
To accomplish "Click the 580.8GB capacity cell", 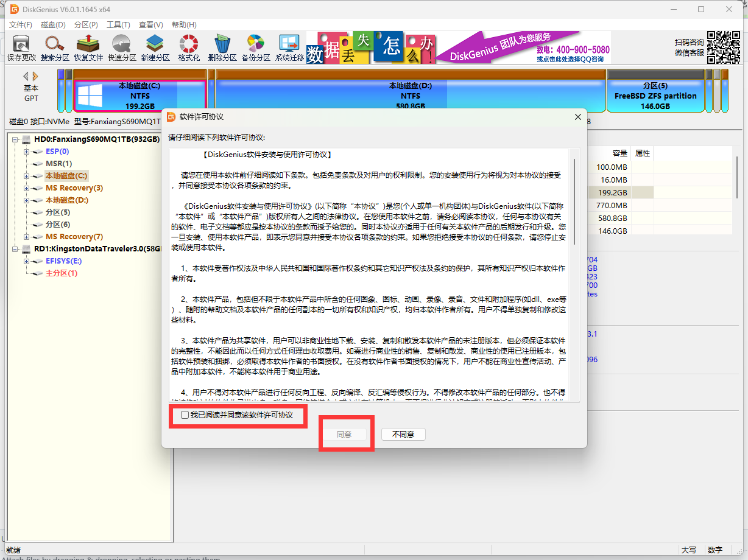I will [612, 218].
